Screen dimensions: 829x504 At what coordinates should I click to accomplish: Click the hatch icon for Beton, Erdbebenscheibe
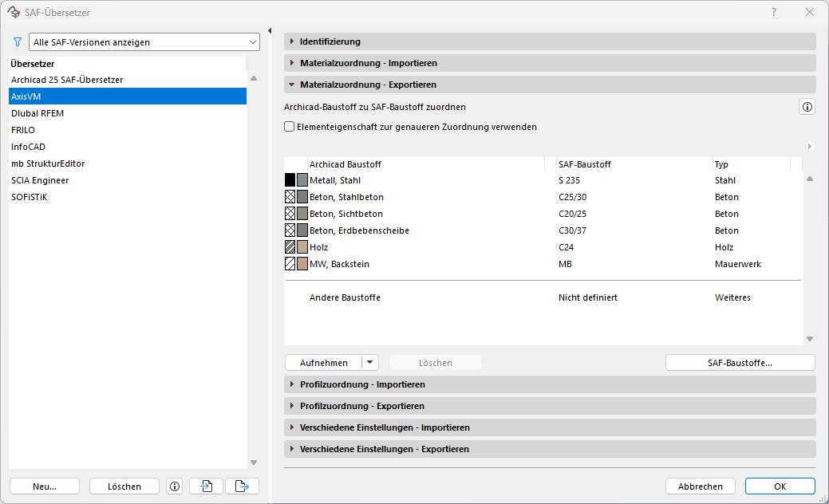290,230
